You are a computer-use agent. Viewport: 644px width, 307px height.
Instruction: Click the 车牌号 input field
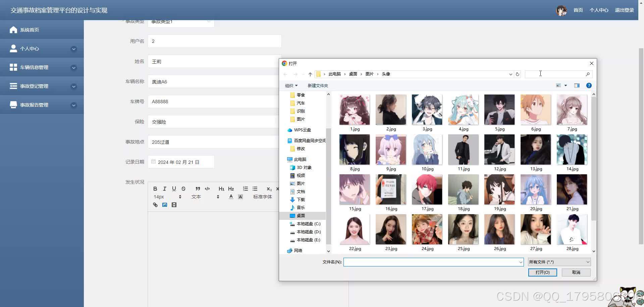pos(213,102)
